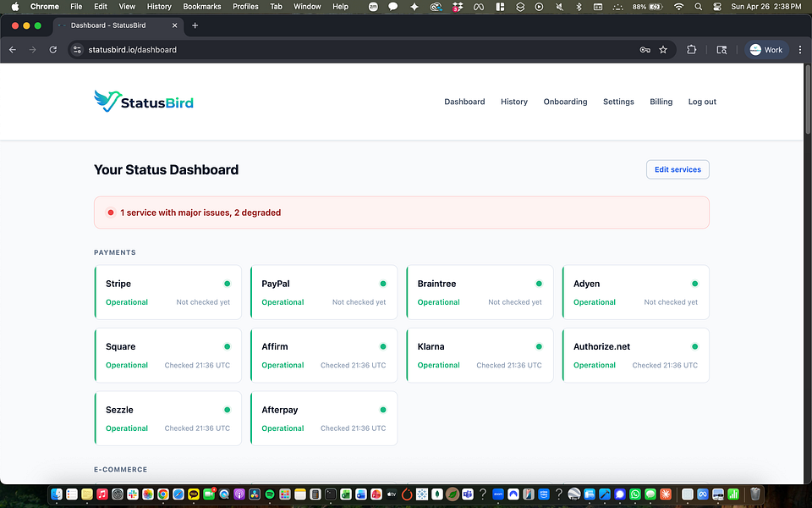Launch Finder from the dock
812x508 pixels.
[x=57, y=494]
